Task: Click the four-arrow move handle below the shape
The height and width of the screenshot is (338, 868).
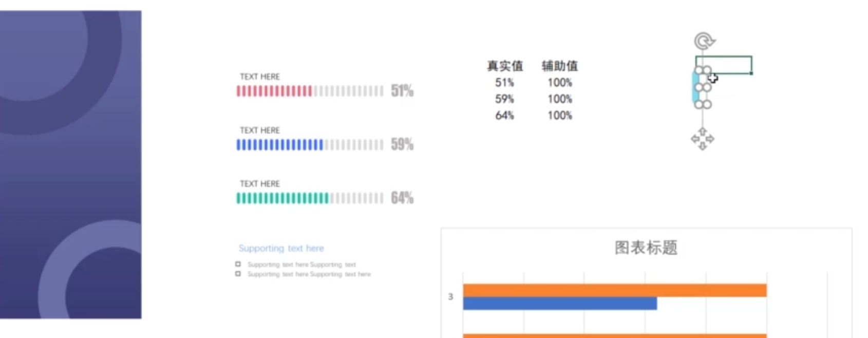Action: [x=702, y=139]
